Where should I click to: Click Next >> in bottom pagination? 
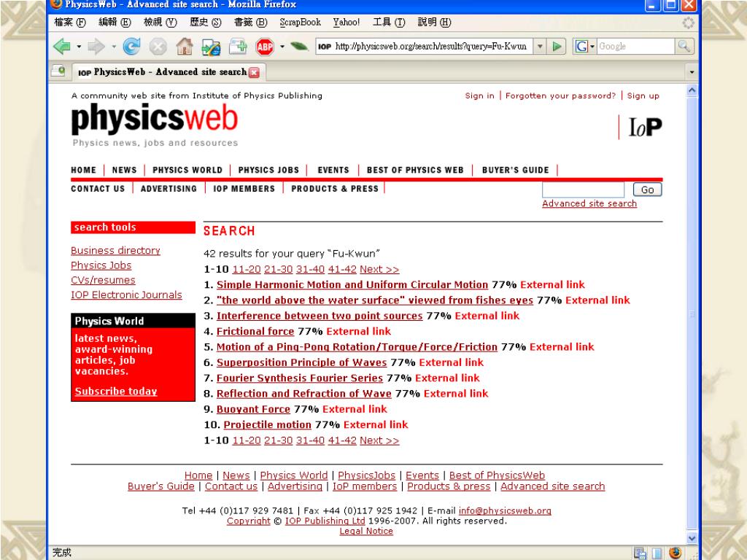379,440
